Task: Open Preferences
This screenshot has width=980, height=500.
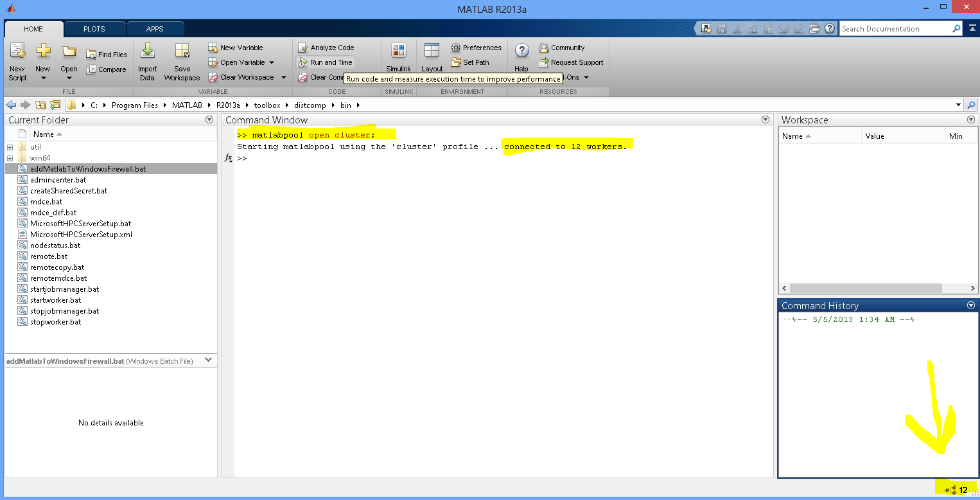Action: (x=476, y=48)
